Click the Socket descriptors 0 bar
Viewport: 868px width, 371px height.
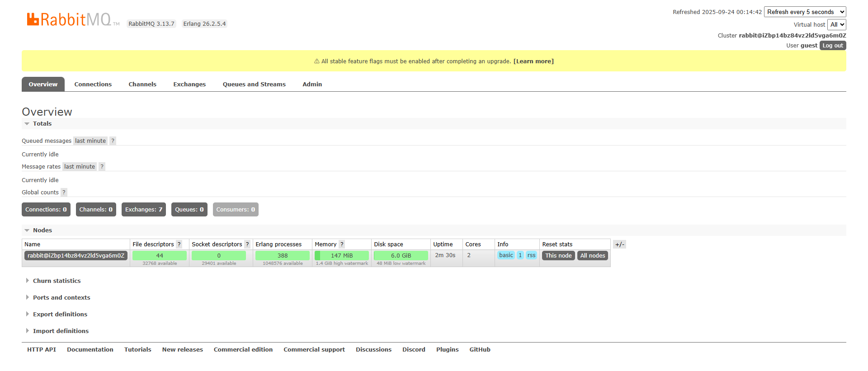click(219, 256)
